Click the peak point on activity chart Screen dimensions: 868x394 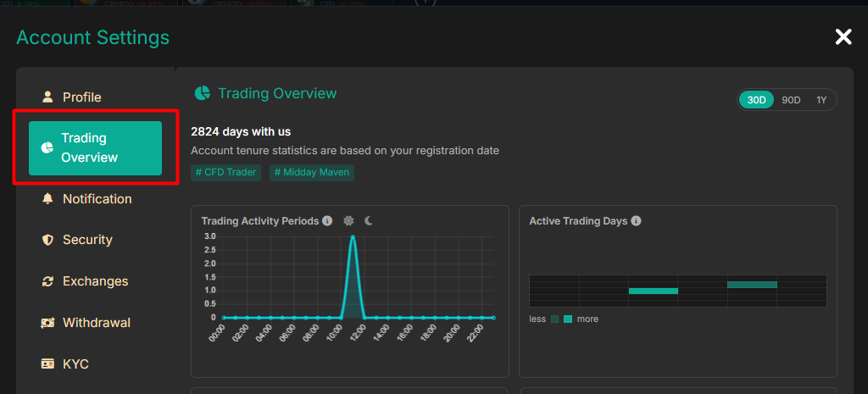[x=353, y=237]
